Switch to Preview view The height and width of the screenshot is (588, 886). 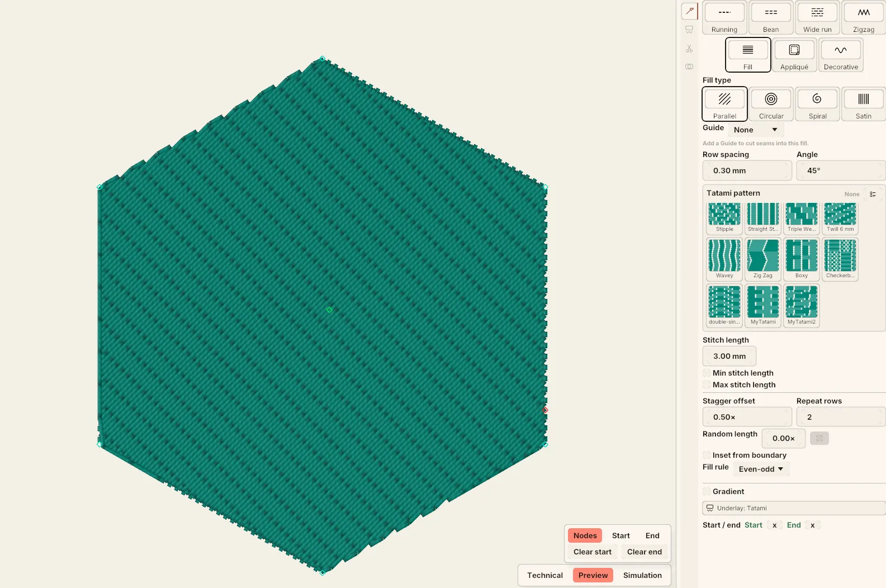coord(593,575)
